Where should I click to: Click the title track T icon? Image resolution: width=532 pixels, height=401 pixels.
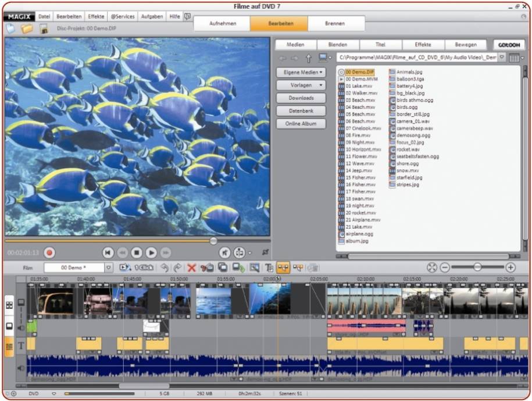click(x=21, y=346)
